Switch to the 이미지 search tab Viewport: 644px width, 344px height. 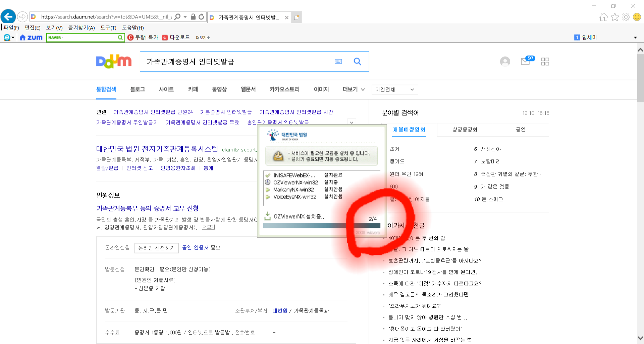[x=321, y=89]
